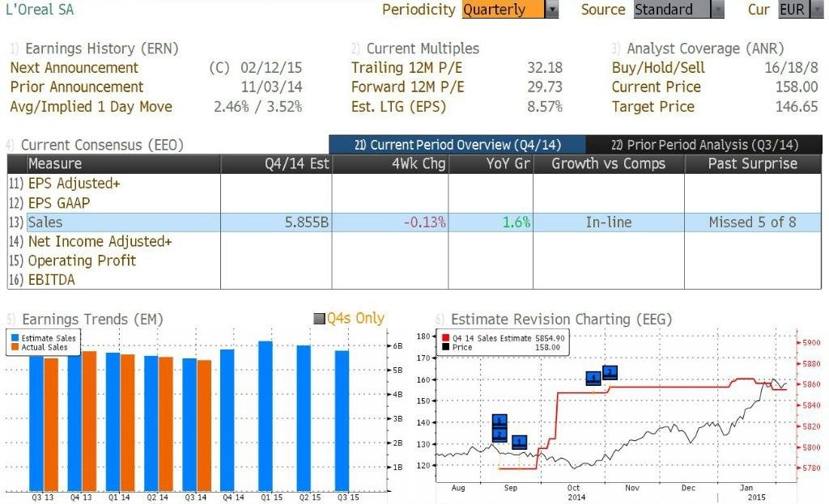The height and width of the screenshot is (504, 829).
Task: Select the Operating Profit measure row
Action: (x=414, y=260)
